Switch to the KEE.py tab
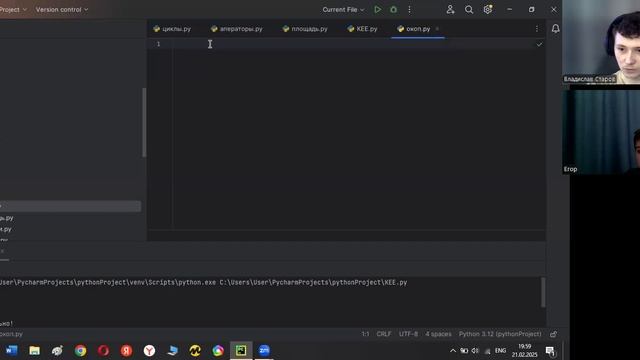 pyautogui.click(x=362, y=29)
